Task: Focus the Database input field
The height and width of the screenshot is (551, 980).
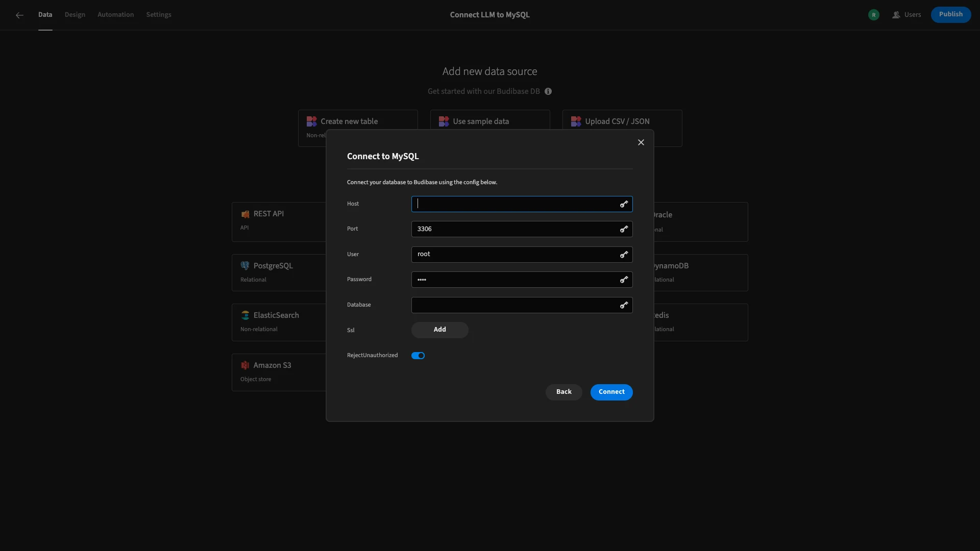Action: [522, 305]
